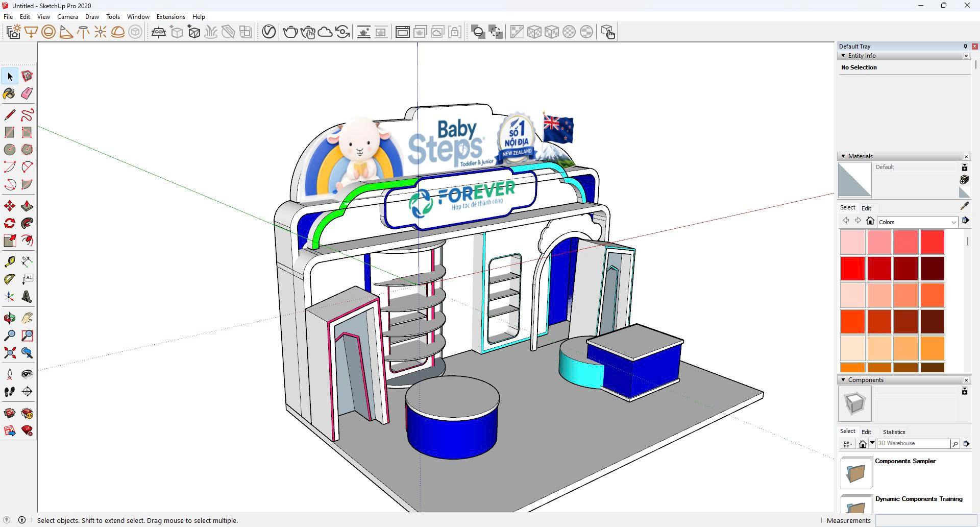Open the Colors material library dropdown
980x527 pixels.
pos(917,222)
